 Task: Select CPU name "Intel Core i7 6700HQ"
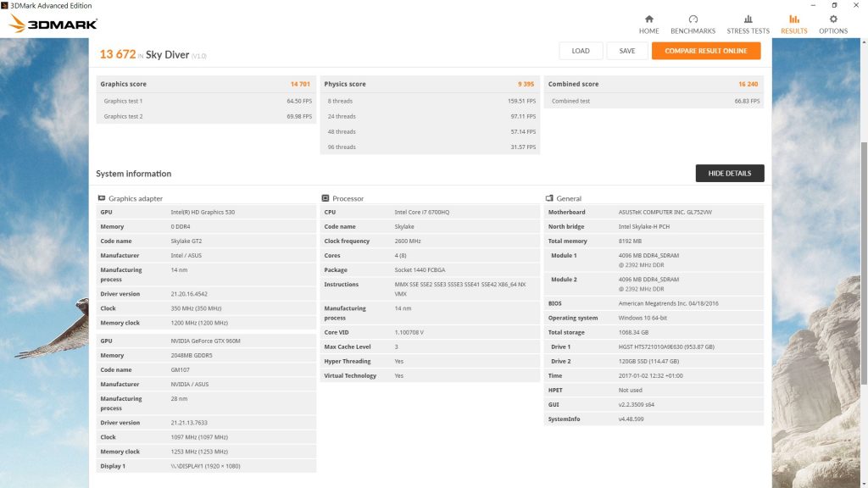(x=422, y=213)
